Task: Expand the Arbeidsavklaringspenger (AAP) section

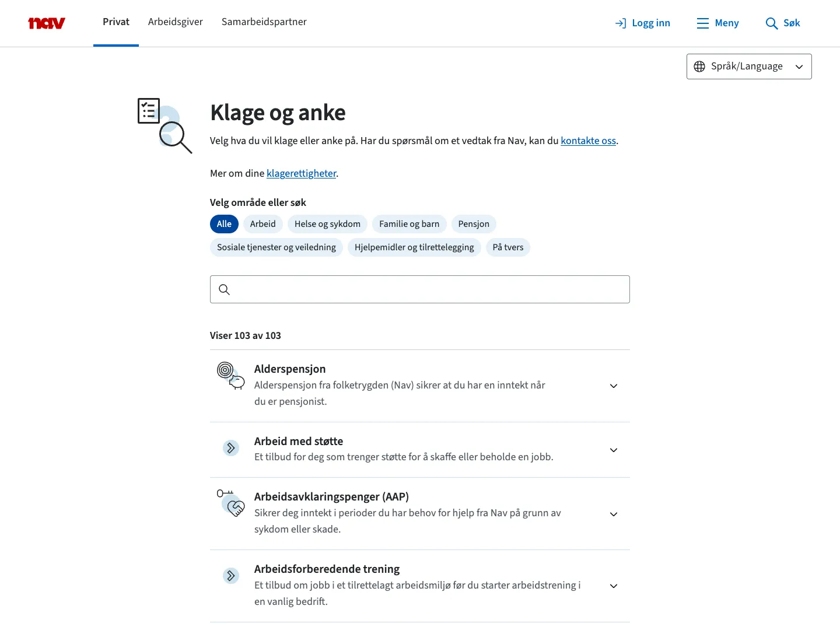Action: [613, 514]
